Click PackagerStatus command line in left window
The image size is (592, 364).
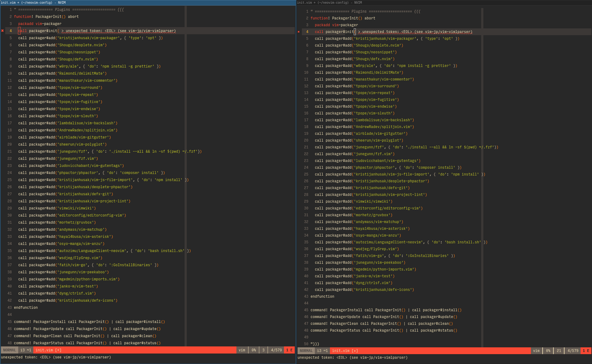(87, 343)
